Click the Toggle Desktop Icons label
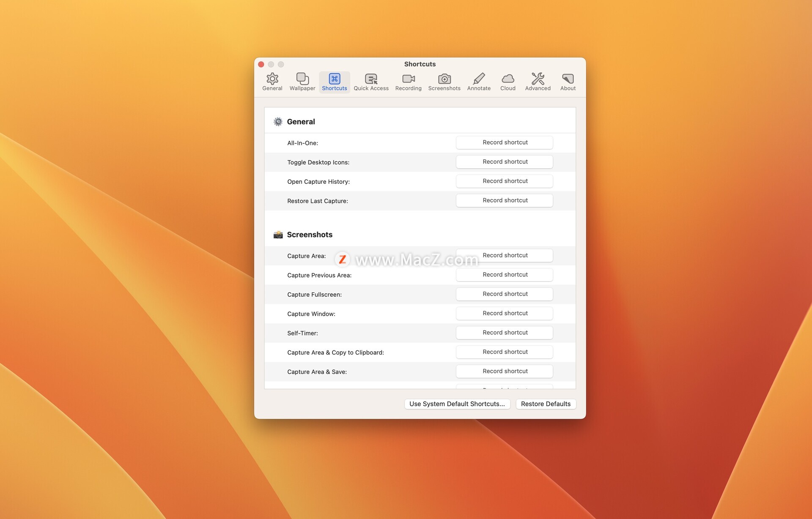Image resolution: width=812 pixels, height=519 pixels. 318,162
